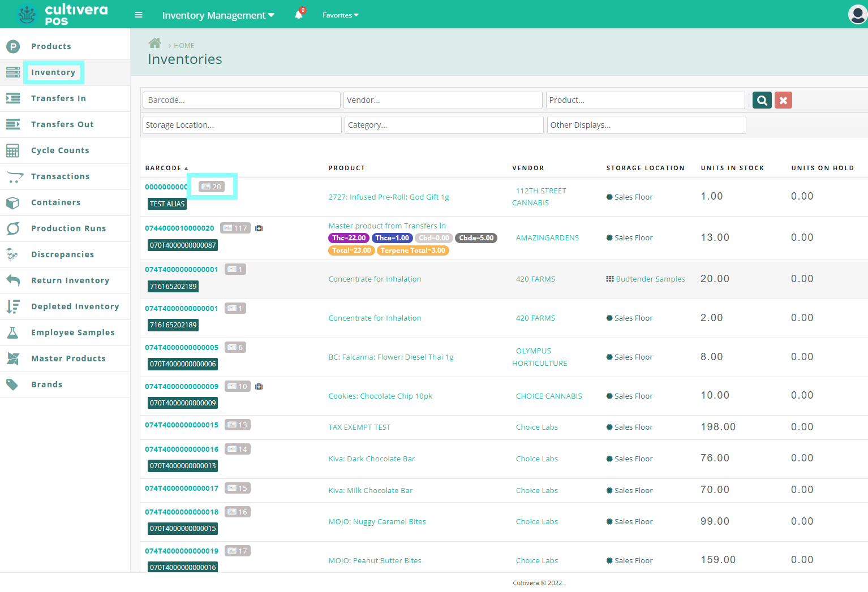Open the Storage Location filter
The width and height of the screenshot is (868, 592).
(242, 125)
